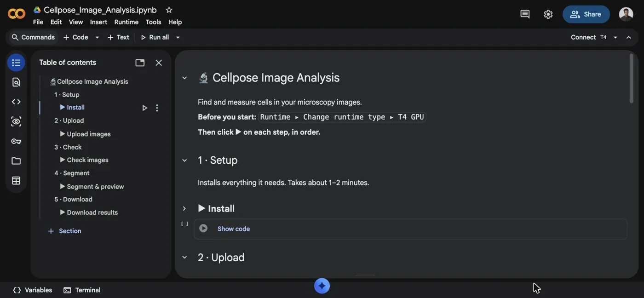Close the Table of contents panel
The width and height of the screenshot is (644, 298).
coord(159,63)
